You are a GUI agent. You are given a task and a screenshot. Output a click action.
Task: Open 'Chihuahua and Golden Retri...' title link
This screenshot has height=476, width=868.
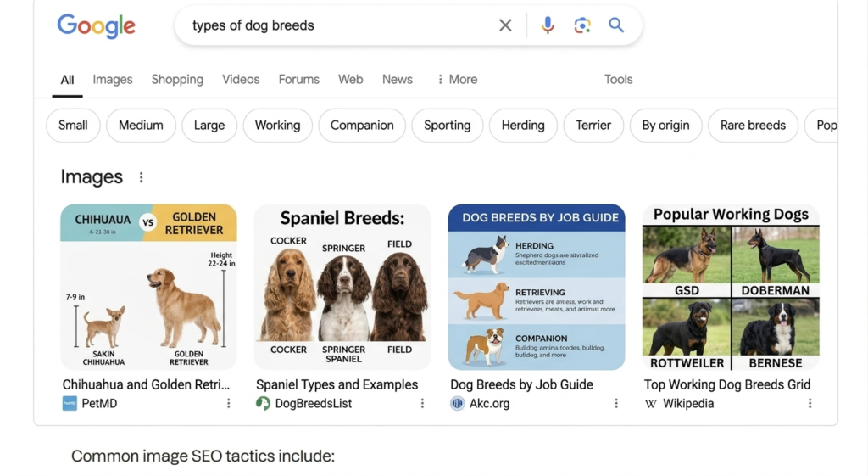146,384
